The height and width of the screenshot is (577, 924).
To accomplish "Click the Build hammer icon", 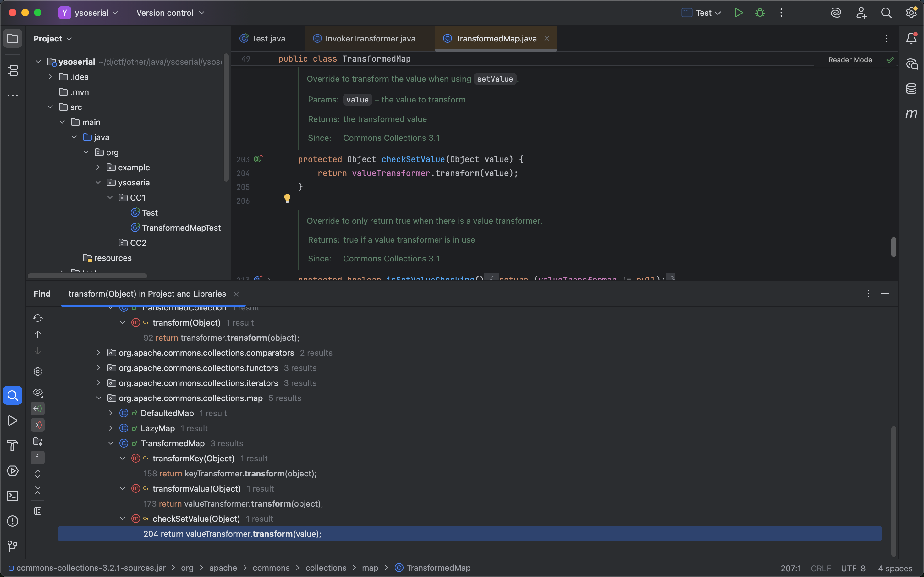I will [12, 445].
